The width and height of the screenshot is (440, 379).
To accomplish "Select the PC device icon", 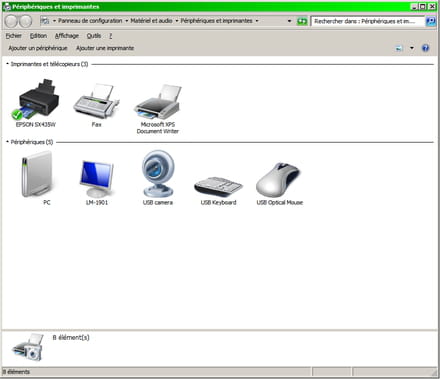I will pyautogui.click(x=37, y=174).
